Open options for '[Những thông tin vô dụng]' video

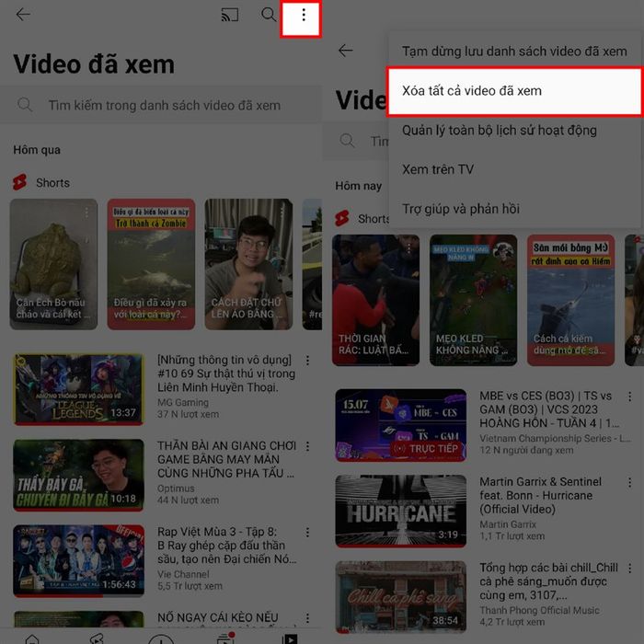[307, 361]
